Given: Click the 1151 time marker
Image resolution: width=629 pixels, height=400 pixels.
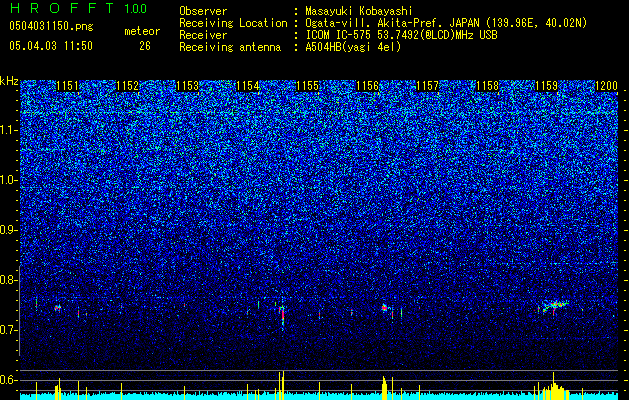Looking at the screenshot, I should point(67,86).
